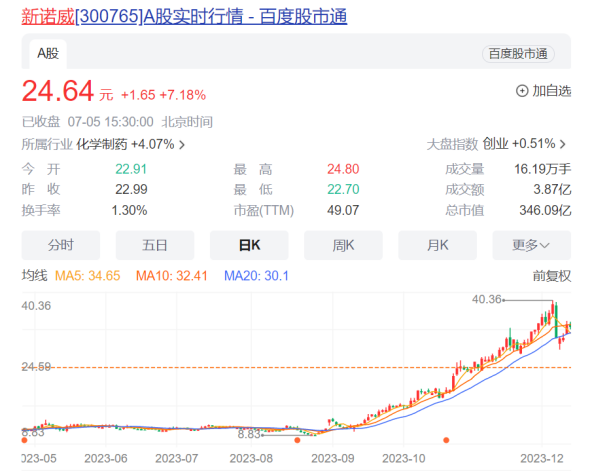
Task: Click the orange event dot near 2023-05
Action: [x=25, y=440]
